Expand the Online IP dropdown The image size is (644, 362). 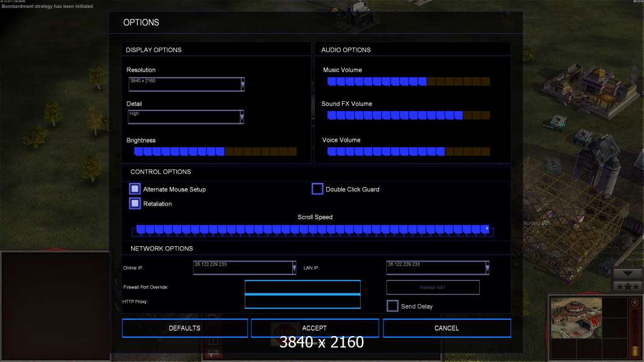(294, 268)
